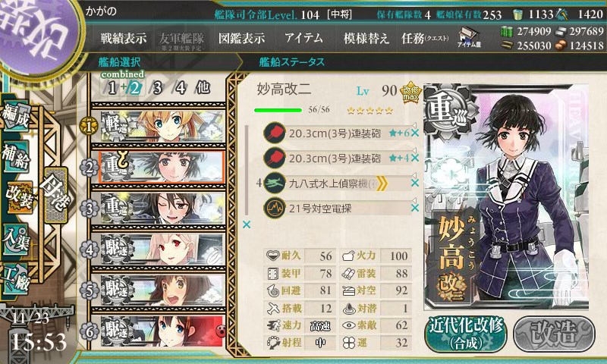Click the 近代化改修 (合成) modernization button
Viewport: 607px width, 364px height.
466,334
